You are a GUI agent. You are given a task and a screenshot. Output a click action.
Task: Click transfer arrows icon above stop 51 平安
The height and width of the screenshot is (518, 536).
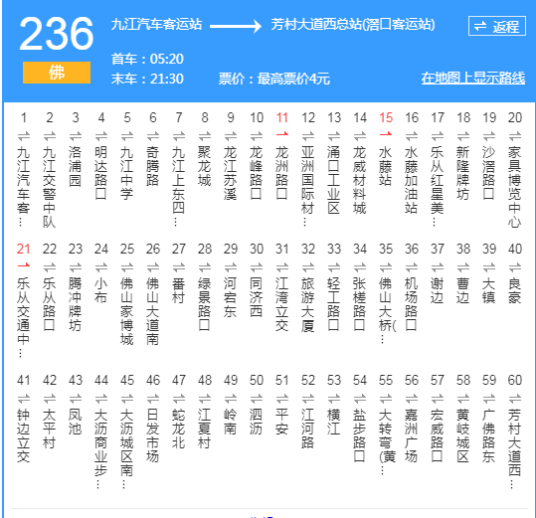tap(282, 399)
